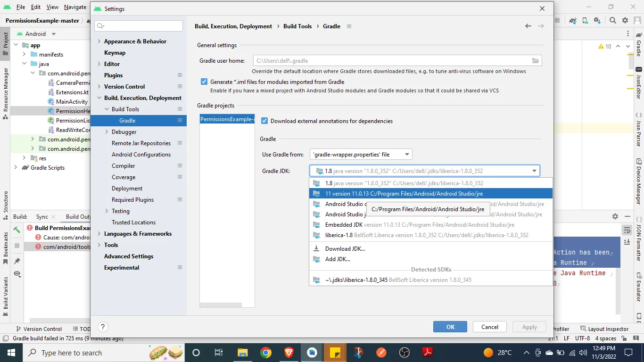This screenshot has height=362, width=644.
Task: Open Settings help question mark button
Action: (103, 327)
